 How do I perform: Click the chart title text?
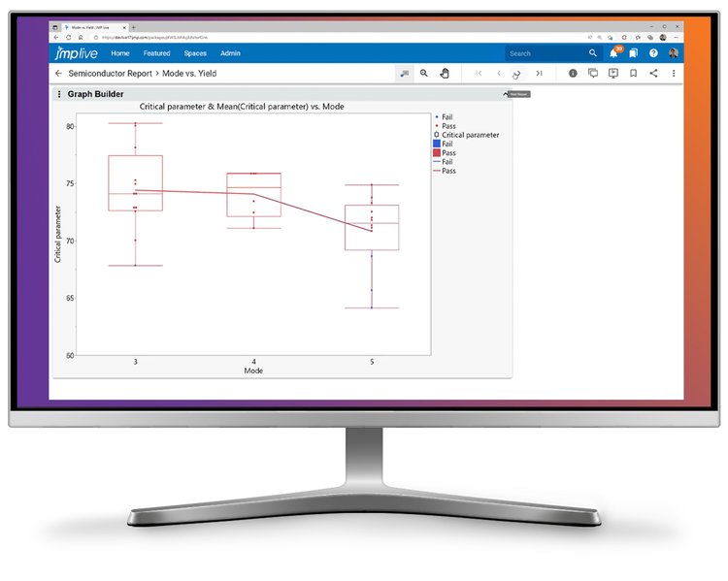coord(242,107)
